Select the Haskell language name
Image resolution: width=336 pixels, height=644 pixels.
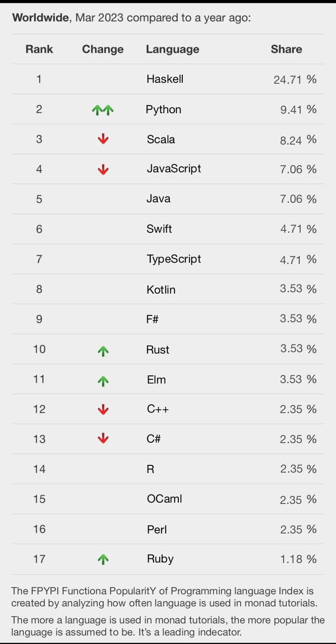(x=165, y=79)
